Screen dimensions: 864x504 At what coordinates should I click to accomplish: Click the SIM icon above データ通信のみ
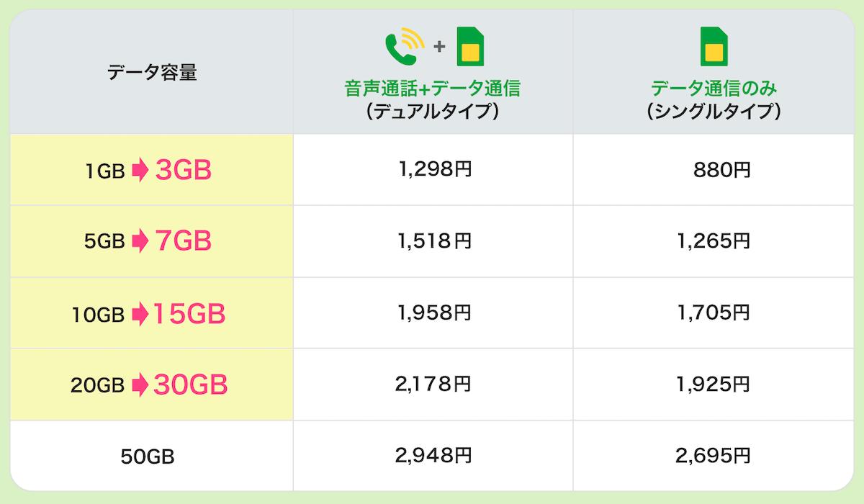click(x=714, y=46)
